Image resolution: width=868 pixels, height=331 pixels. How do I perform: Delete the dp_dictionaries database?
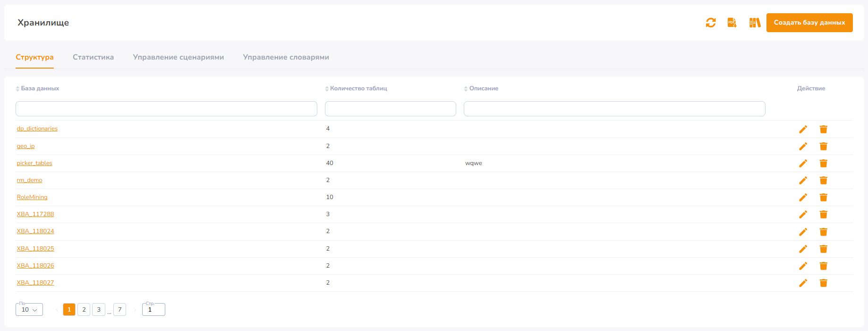pyautogui.click(x=824, y=129)
